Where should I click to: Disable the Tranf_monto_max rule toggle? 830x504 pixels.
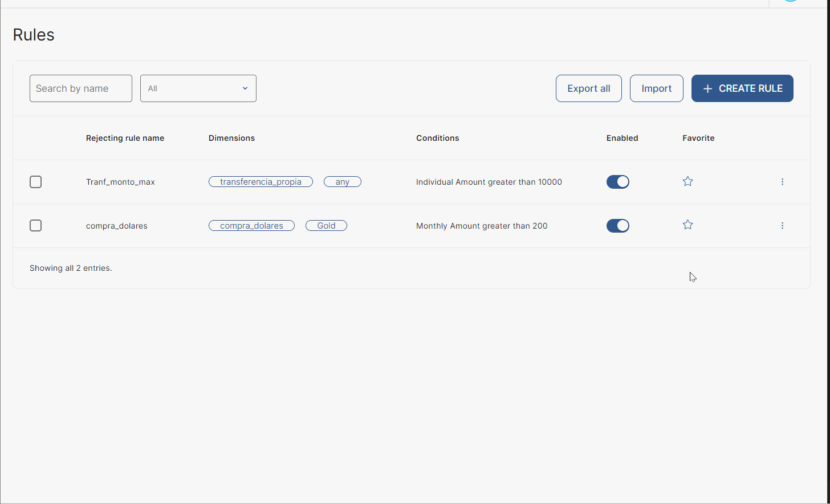point(617,182)
